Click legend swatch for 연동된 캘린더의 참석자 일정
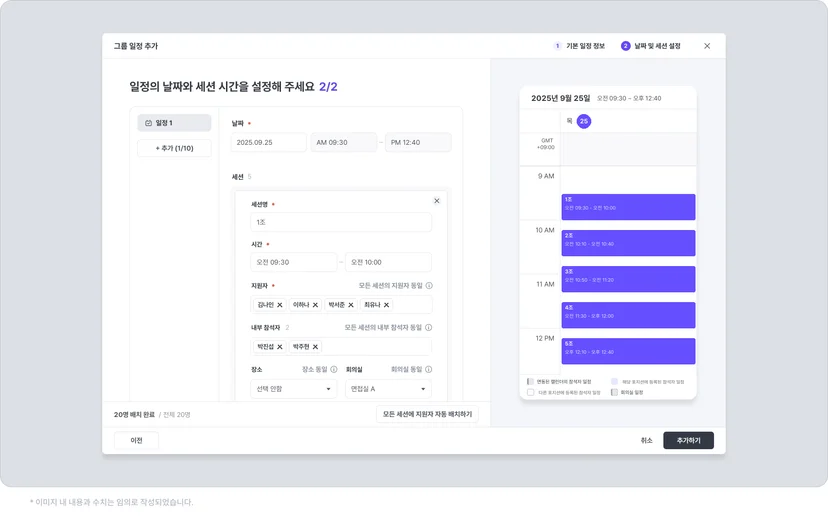 pyautogui.click(x=530, y=381)
